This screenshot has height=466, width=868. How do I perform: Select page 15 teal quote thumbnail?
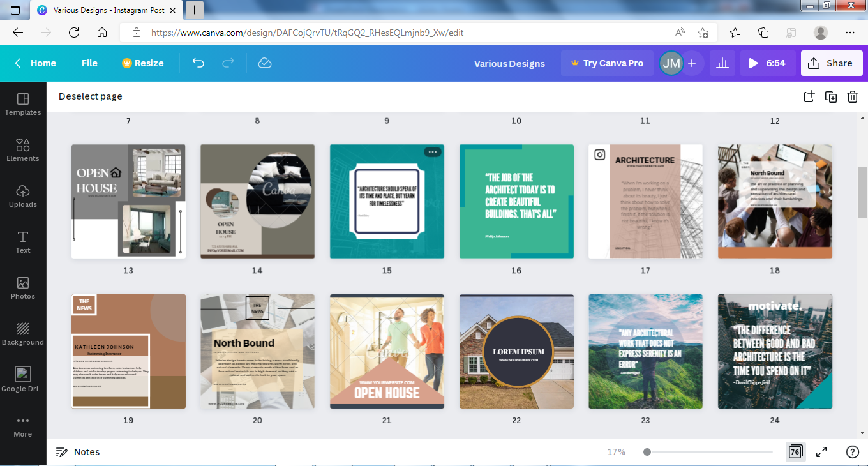point(387,201)
